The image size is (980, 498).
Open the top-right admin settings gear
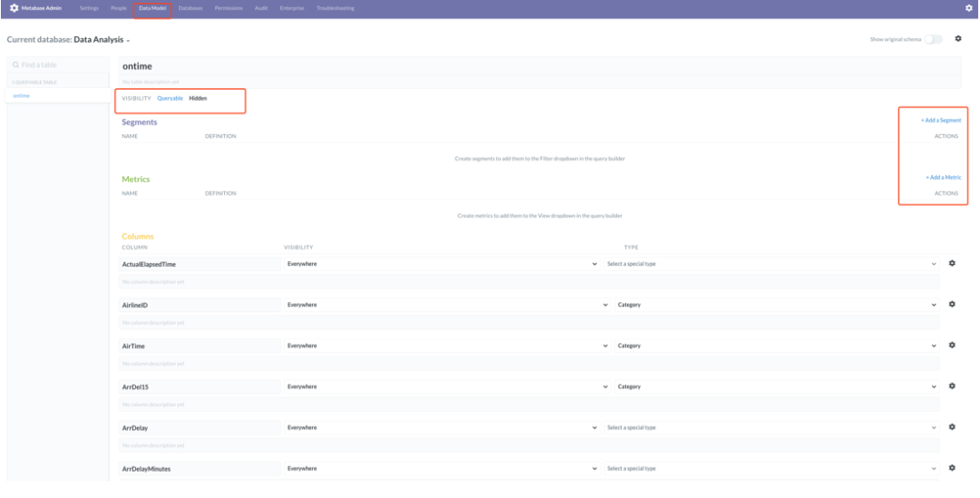[969, 8]
